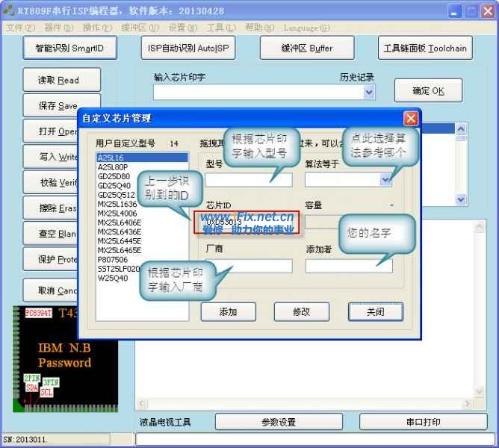Open the 文件 menu

(x=20, y=28)
